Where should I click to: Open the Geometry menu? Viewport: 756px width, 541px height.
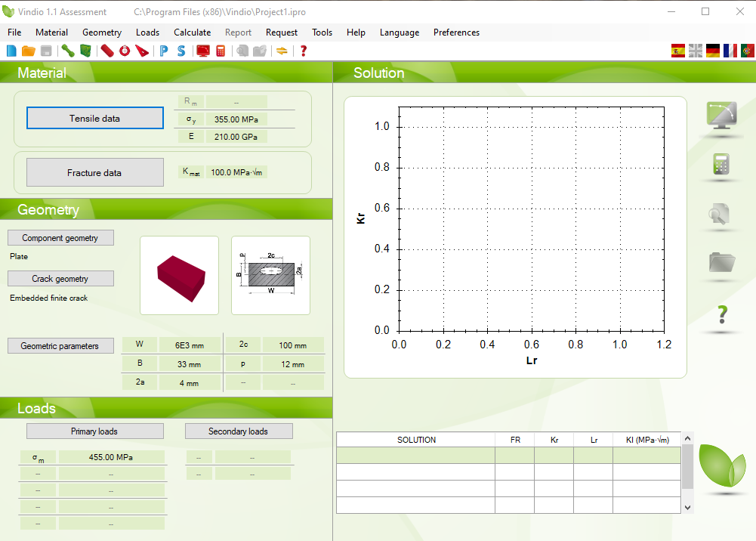[102, 32]
